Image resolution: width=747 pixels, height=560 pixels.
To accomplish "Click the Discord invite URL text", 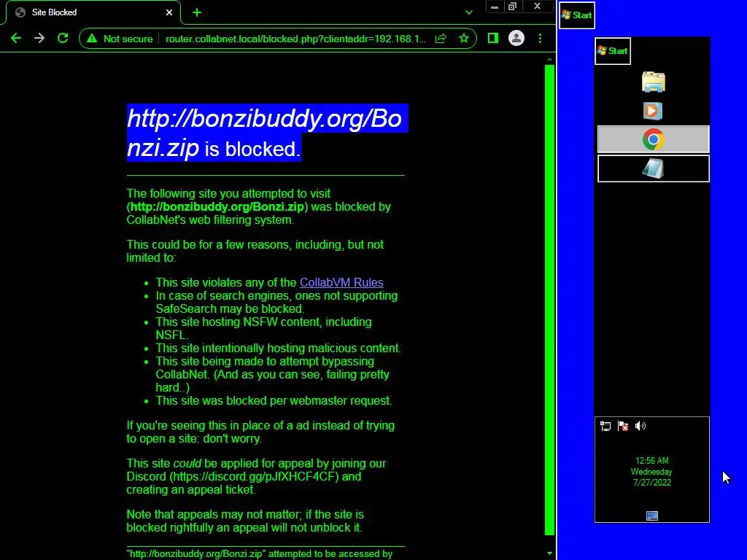I will [255, 477].
